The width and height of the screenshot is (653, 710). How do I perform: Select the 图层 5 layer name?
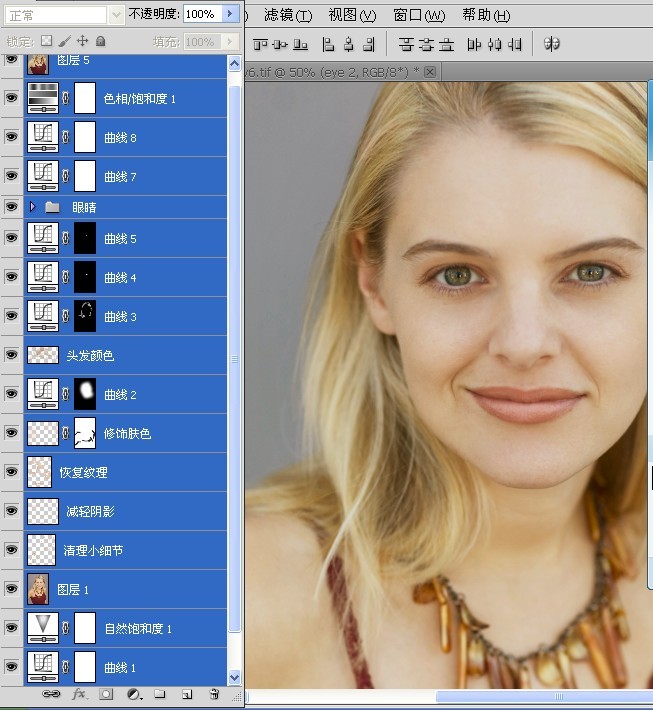coord(73,60)
